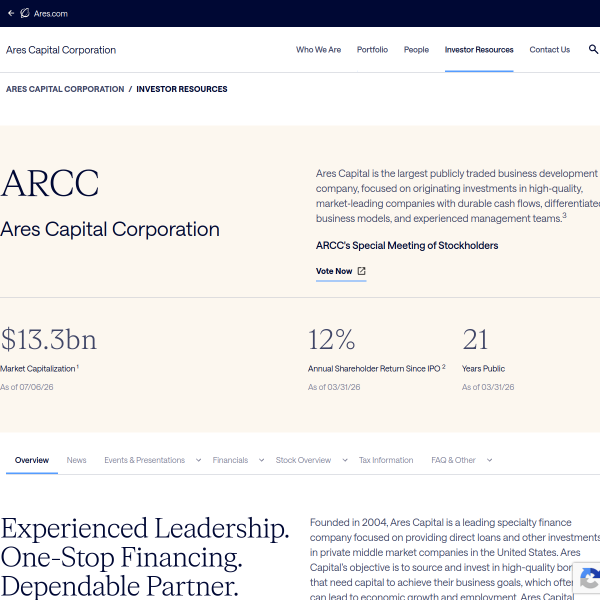The height and width of the screenshot is (600, 600).
Task: Click INVESTOR RESOURCES breadcrumb
Action: (182, 89)
